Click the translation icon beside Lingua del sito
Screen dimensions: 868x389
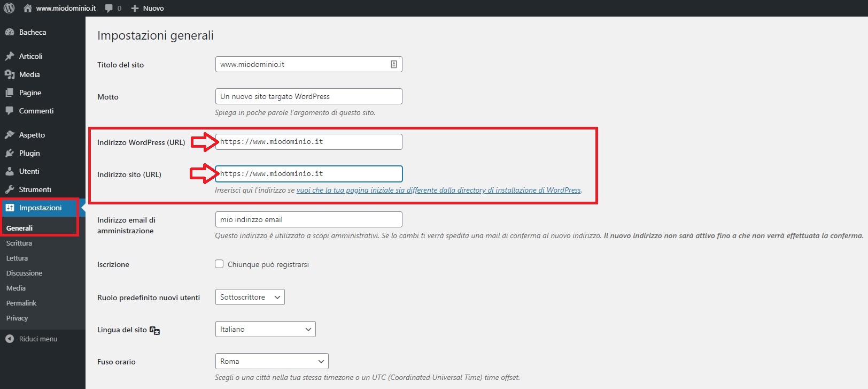[154, 330]
